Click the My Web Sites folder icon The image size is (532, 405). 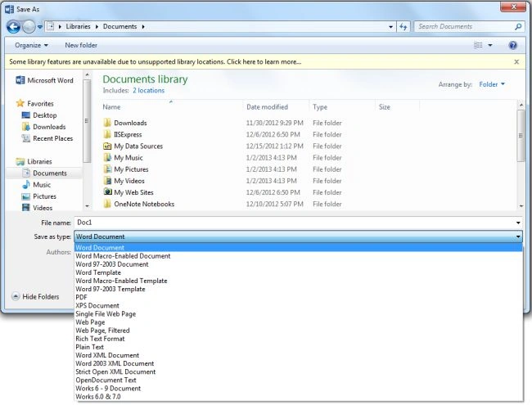click(x=107, y=191)
